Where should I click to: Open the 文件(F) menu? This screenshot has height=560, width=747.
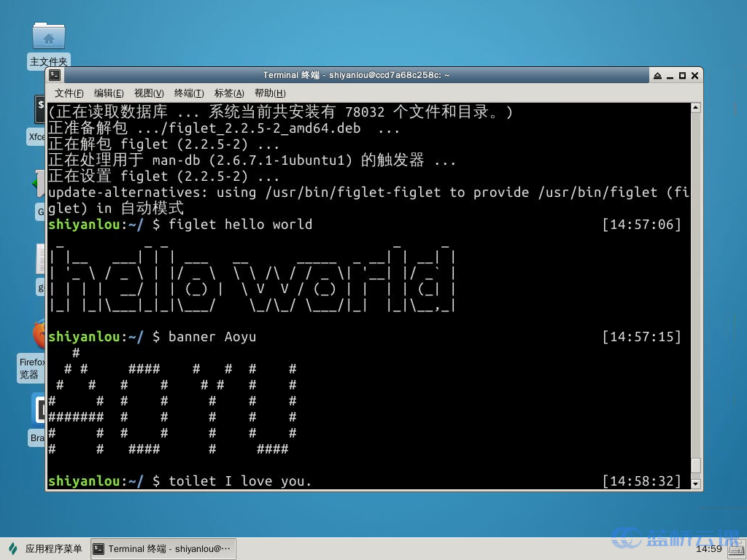pos(69,93)
